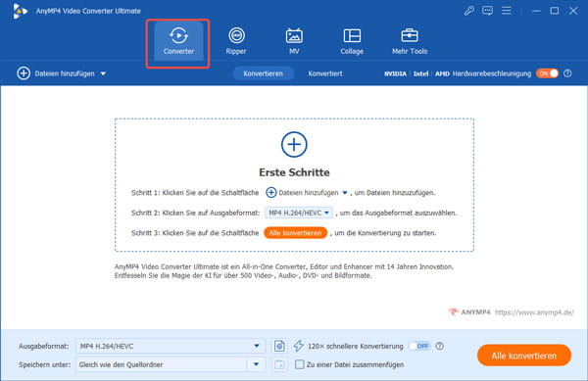Check Zu einer Datei zusammenfügen

(299, 364)
